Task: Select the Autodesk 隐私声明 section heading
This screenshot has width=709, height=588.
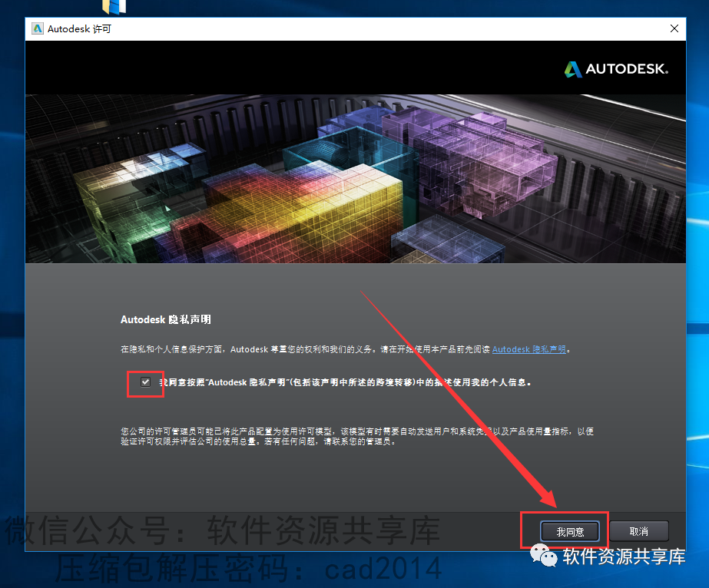Action: click(x=165, y=319)
